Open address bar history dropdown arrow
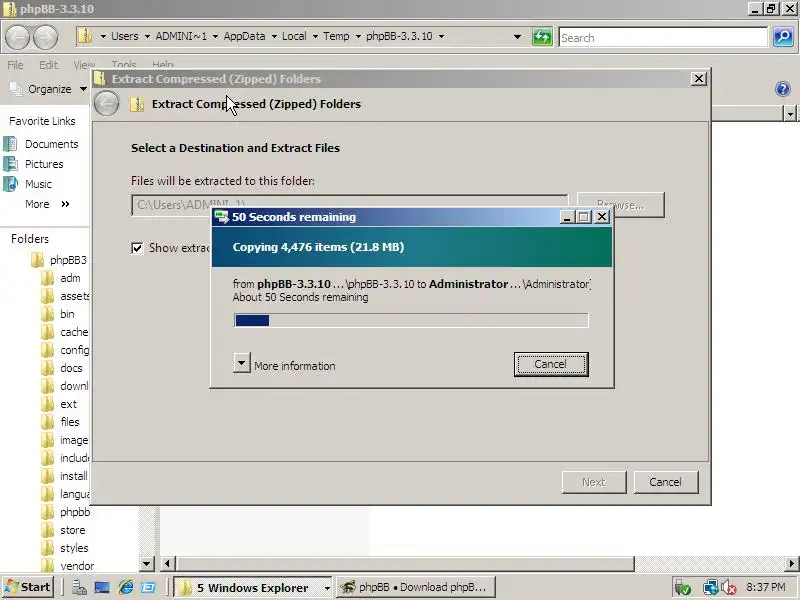Viewport: 800px width, 600px height. click(x=517, y=37)
